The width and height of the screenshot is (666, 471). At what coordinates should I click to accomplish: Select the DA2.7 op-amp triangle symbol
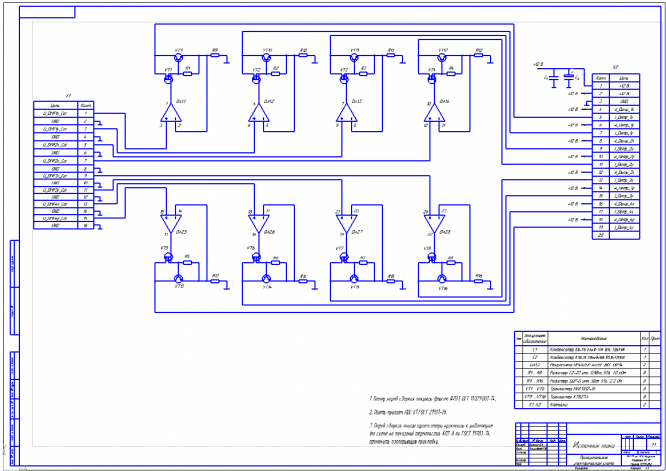347,223
